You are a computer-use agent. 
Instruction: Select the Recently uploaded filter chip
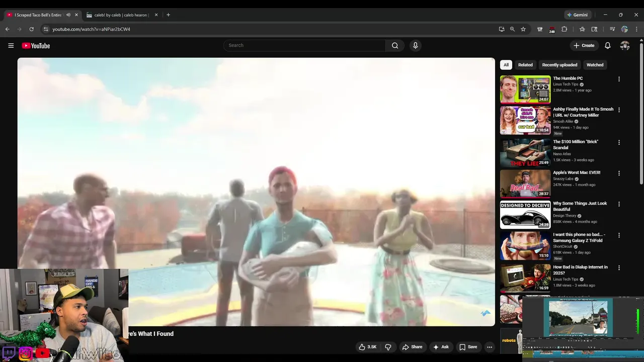tap(559, 65)
